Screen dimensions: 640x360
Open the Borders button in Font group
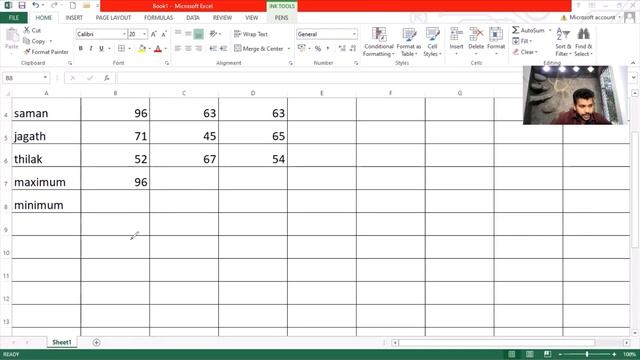tap(121, 49)
